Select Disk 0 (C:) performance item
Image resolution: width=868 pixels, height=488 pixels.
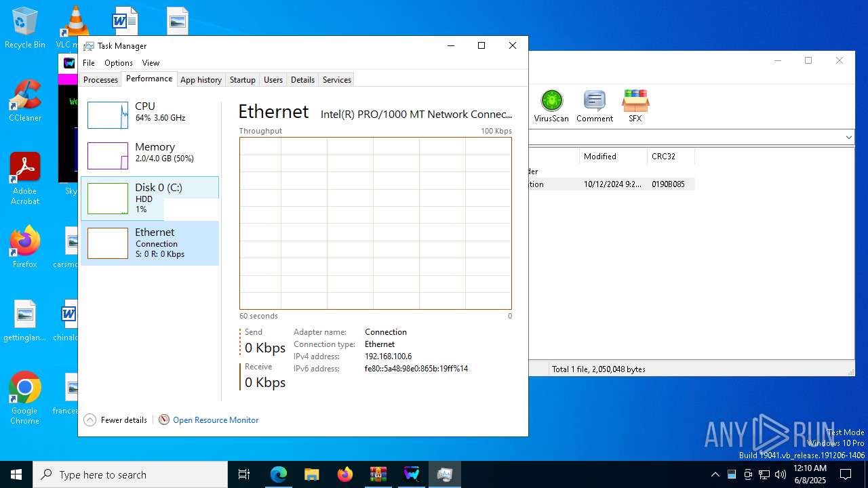[150, 199]
